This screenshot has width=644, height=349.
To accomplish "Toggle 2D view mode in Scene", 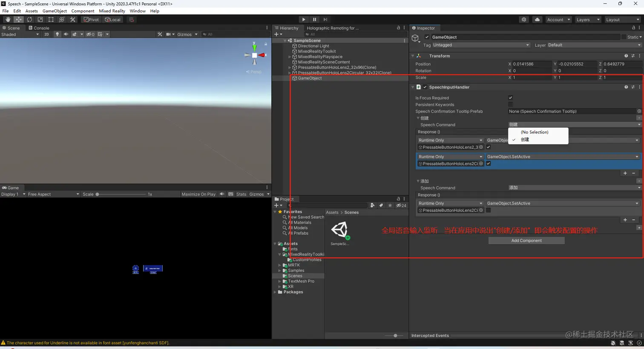I will pyautogui.click(x=46, y=35).
